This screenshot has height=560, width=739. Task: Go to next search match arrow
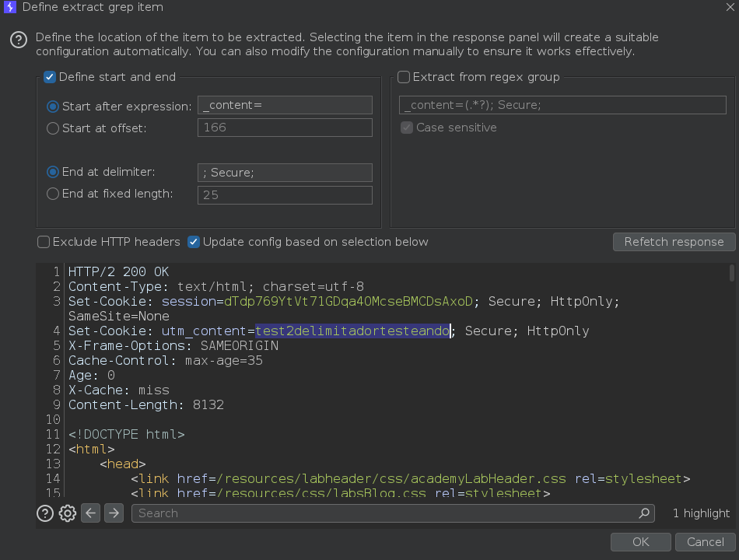[114, 513]
